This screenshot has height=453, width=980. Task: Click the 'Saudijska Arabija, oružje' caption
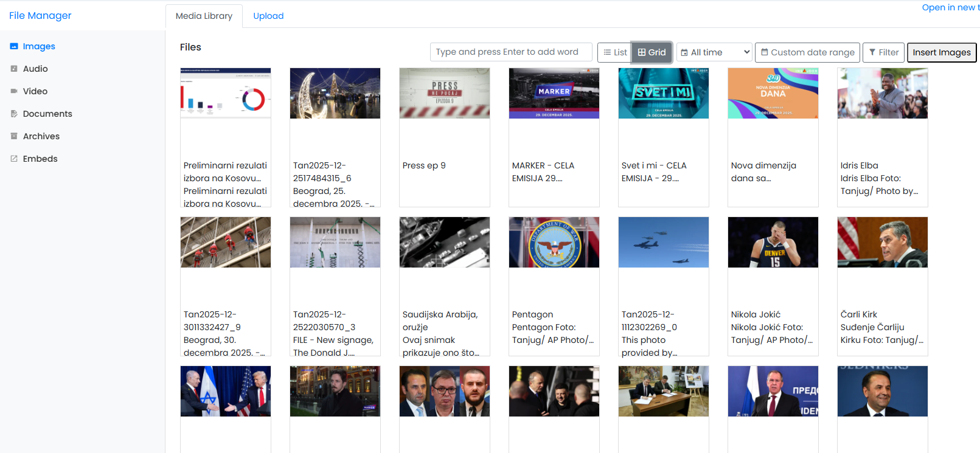(x=440, y=320)
